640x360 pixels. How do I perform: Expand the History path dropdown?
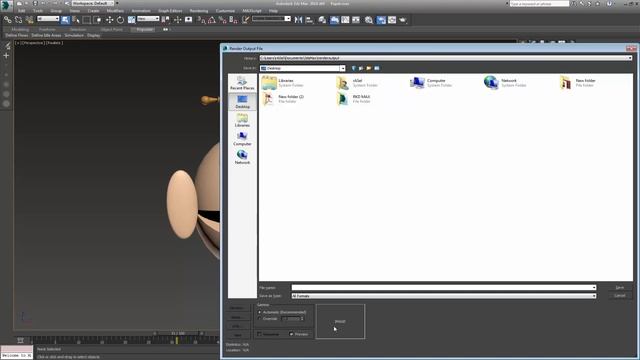[630, 58]
